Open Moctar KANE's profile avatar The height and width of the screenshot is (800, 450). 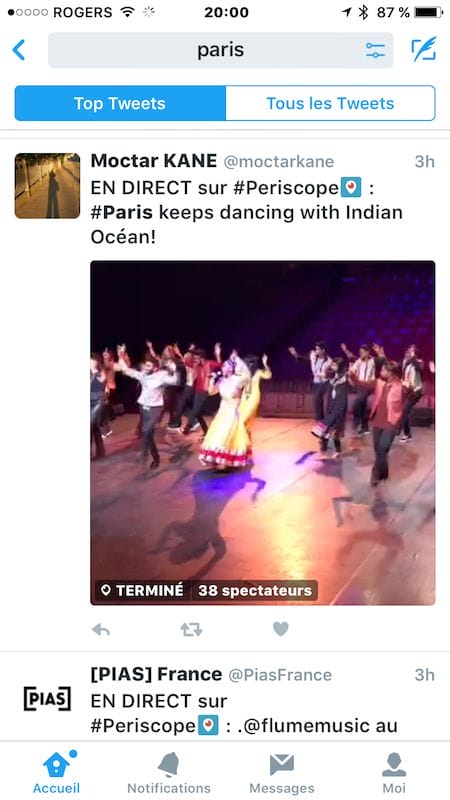click(x=47, y=186)
